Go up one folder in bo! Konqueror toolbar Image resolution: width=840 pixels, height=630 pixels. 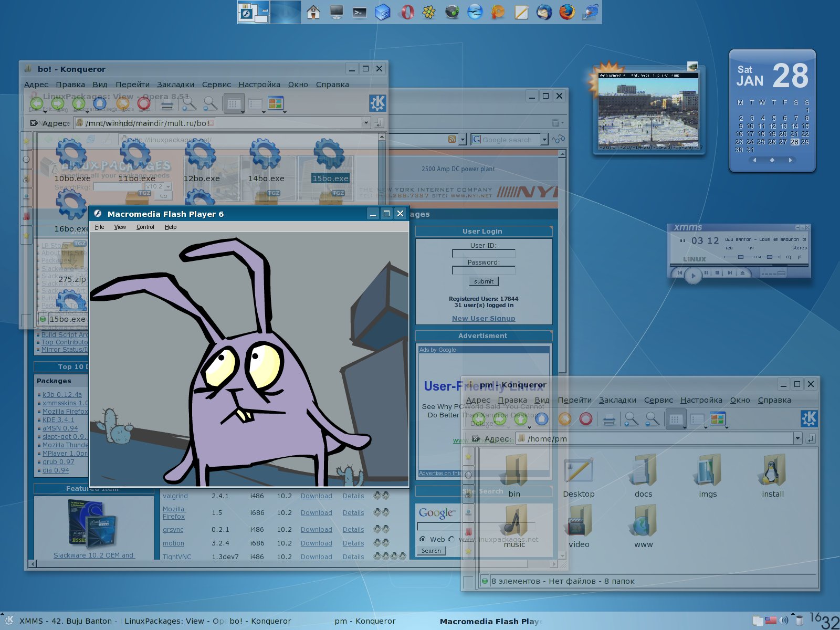click(x=79, y=103)
